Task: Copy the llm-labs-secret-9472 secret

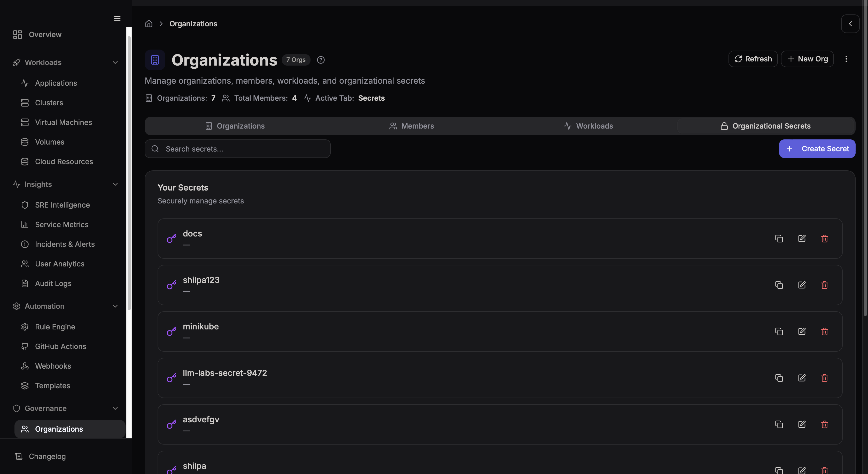Action: [x=779, y=378]
